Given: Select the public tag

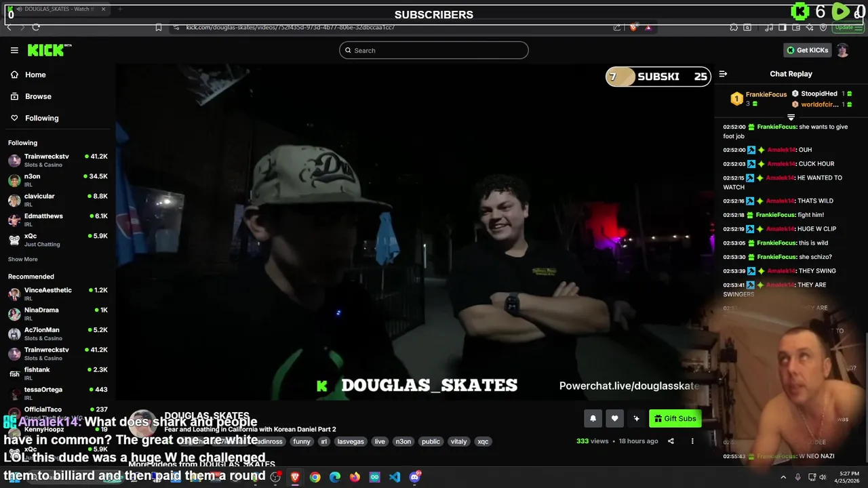Looking at the screenshot, I should click(x=431, y=441).
